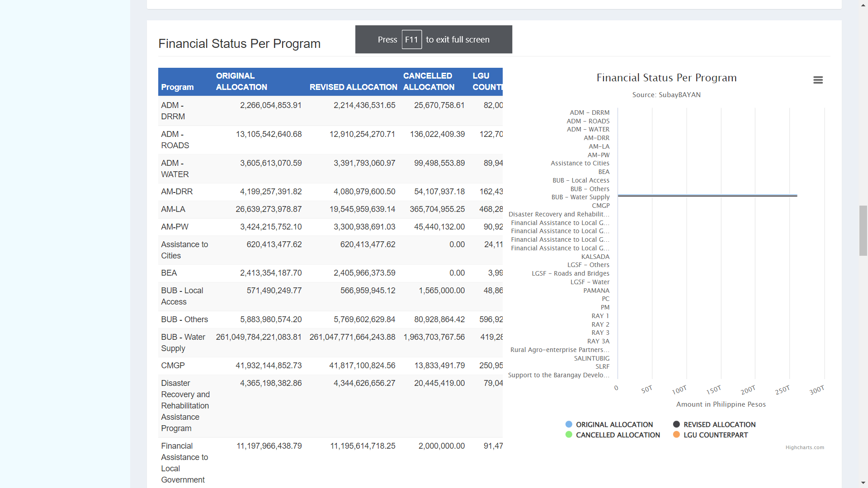Sort by CANCELLED ALLOCATION column header
Image resolution: width=868 pixels, height=488 pixels.
tap(429, 81)
